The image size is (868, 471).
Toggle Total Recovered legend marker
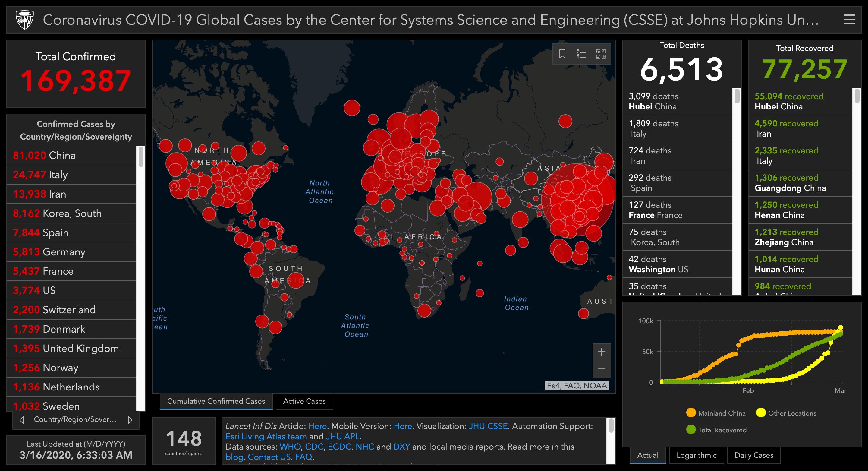click(x=691, y=429)
